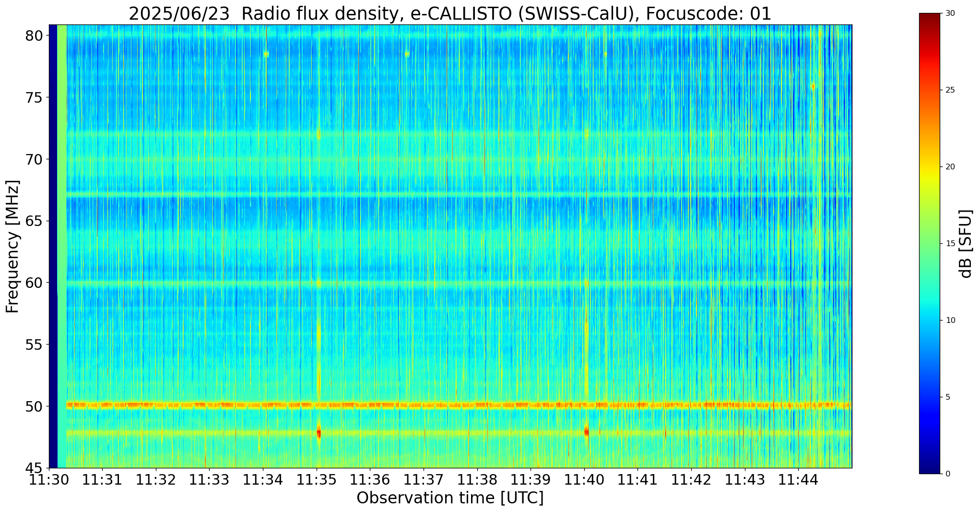980x512 pixels.
Task: Click the orange spot near 76 MHz after 11:44
Action: coord(813,87)
